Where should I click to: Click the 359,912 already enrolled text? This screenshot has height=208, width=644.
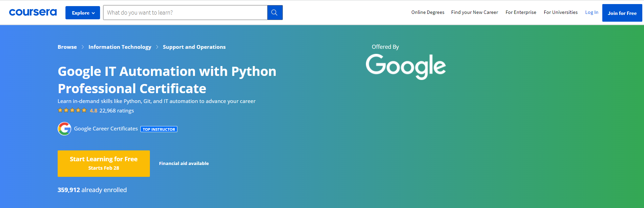[x=92, y=190]
